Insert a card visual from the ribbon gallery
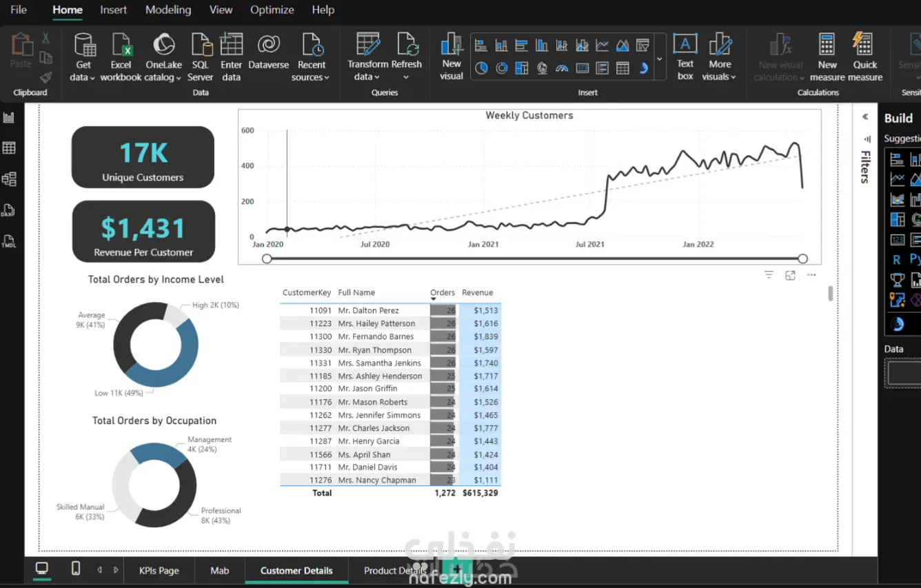This screenshot has width=921, height=588. pos(583,68)
